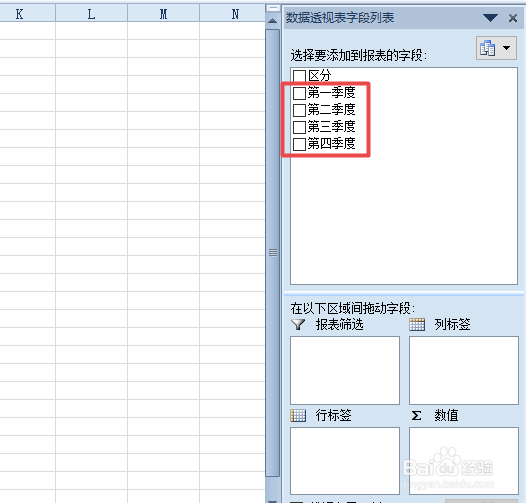This screenshot has width=526, height=503.
Task: Check the 第一季度 field checkbox
Action: (299, 93)
